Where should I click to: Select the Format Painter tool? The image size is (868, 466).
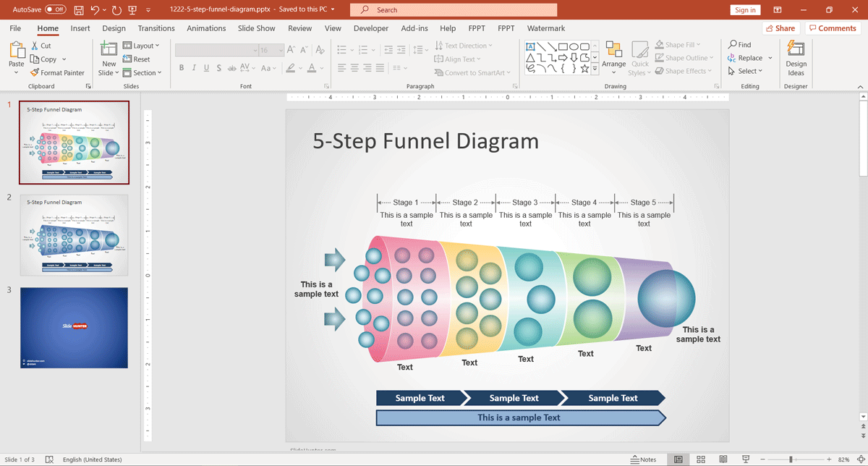tap(57, 72)
